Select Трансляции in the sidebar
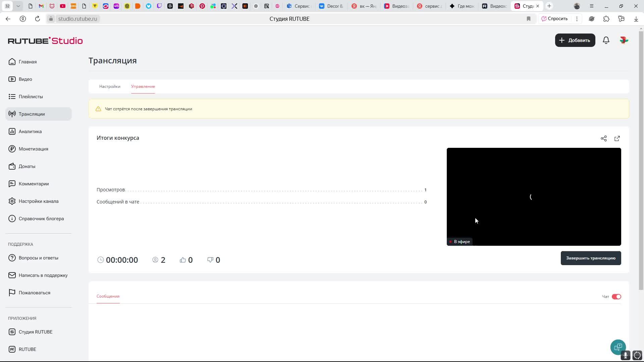Screen dimensions: 644x362 (38, 114)
